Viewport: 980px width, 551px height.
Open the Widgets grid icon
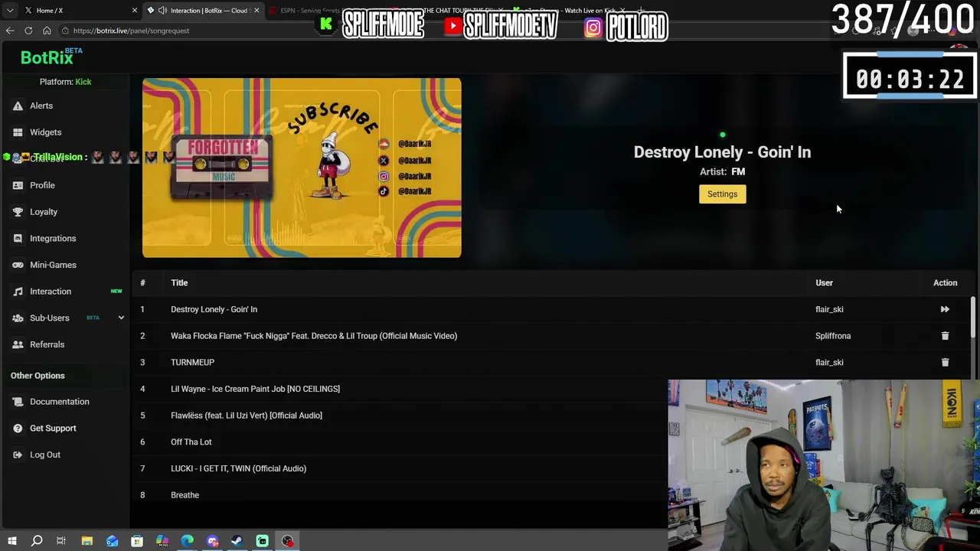click(18, 132)
